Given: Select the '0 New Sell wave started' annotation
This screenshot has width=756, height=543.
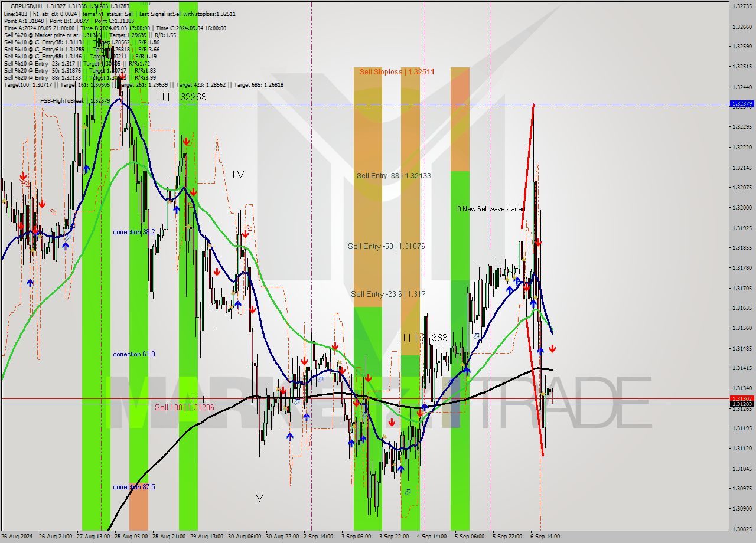Looking at the screenshot, I should click(491, 209).
